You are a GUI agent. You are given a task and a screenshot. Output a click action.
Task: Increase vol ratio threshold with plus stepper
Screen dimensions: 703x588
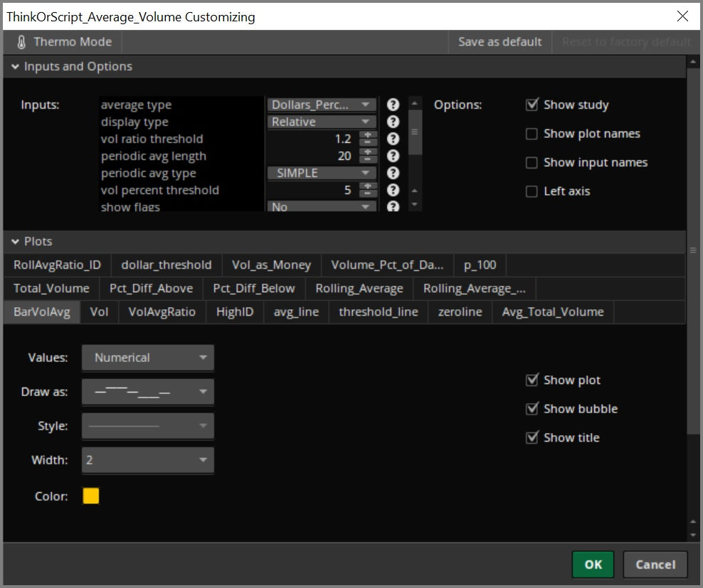pos(368,135)
